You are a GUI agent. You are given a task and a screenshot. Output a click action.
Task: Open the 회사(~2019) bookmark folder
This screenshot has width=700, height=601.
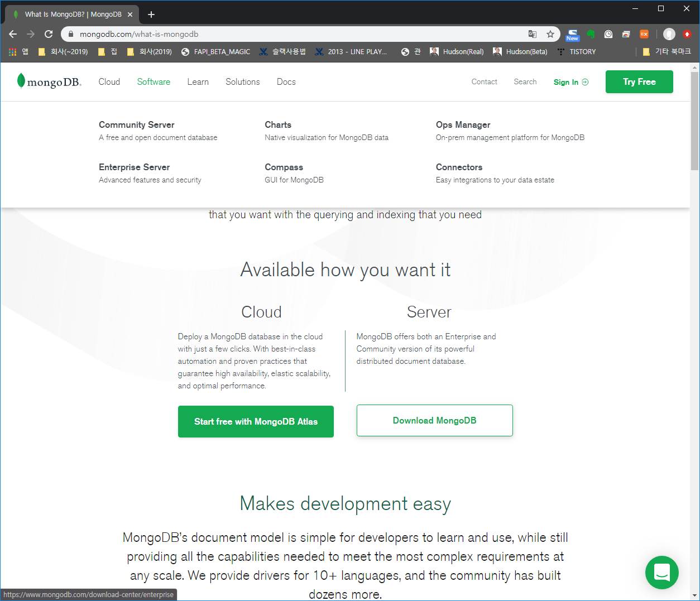point(63,52)
